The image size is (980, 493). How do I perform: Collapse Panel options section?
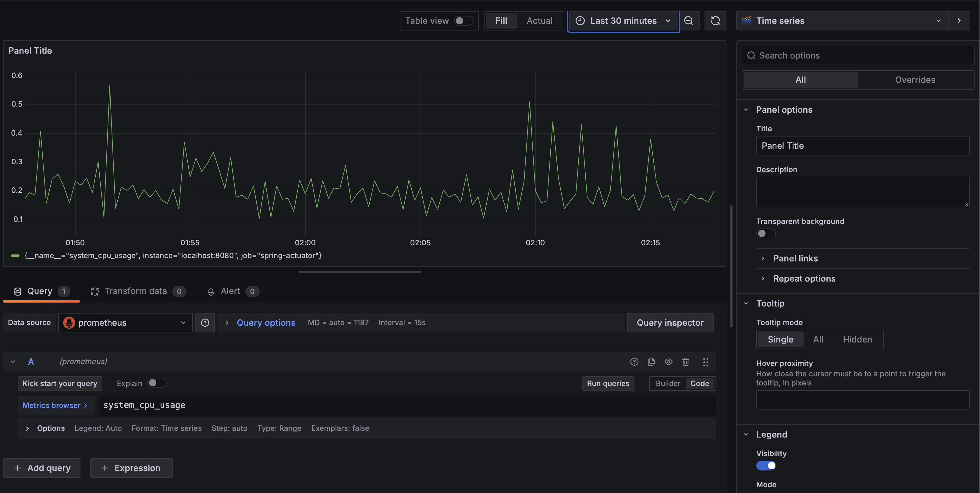[746, 110]
